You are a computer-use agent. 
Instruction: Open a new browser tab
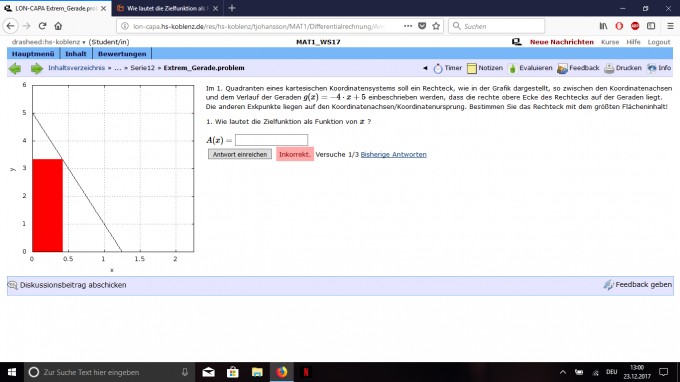click(232, 8)
